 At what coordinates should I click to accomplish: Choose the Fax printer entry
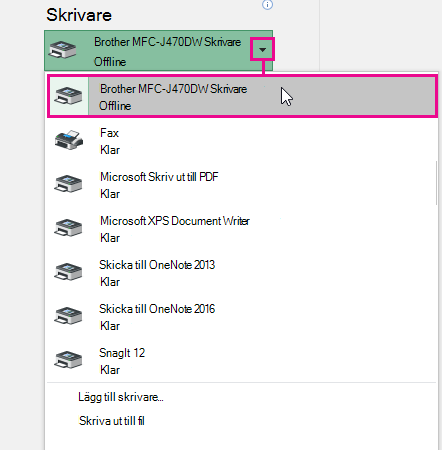tap(242, 141)
